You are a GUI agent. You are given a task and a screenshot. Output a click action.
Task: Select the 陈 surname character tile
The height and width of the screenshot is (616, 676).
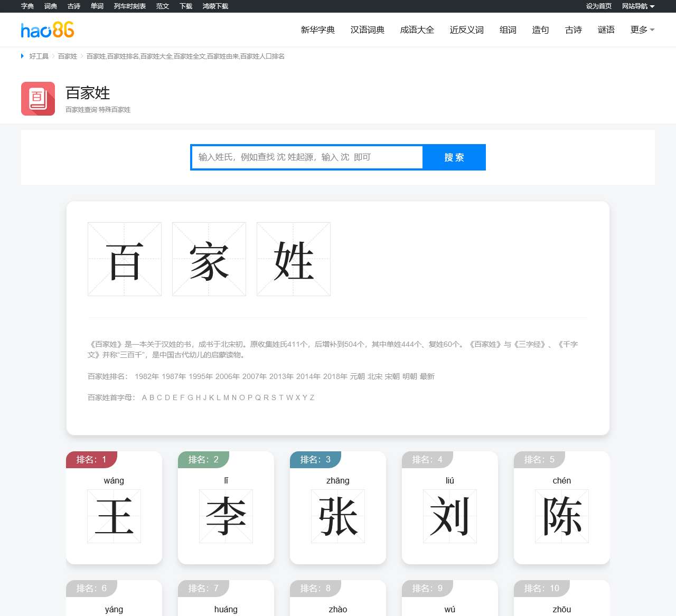pos(562,516)
